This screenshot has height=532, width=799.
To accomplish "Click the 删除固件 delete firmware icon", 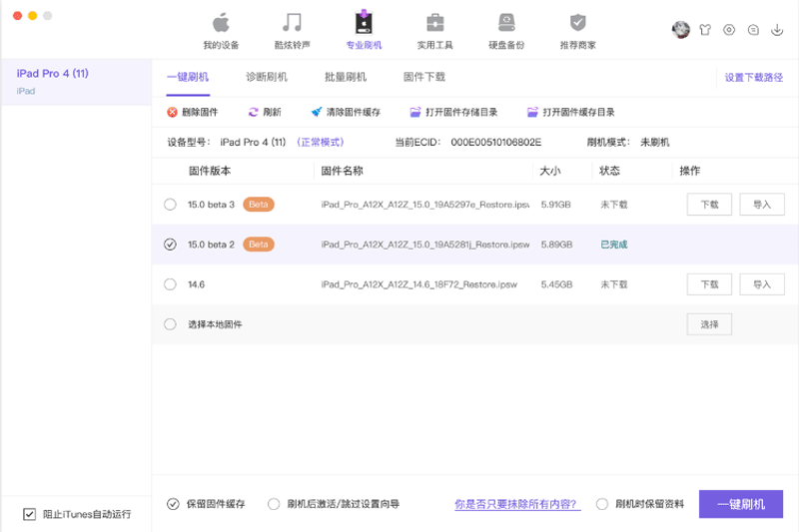I will point(173,113).
